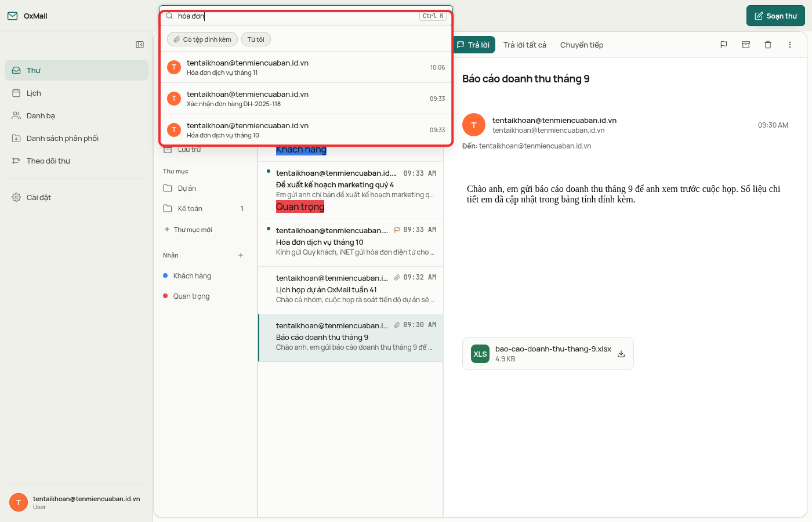The width and height of the screenshot is (812, 522).
Task: Toggle 'Có tệp đính kèm' search filter
Action: point(202,39)
